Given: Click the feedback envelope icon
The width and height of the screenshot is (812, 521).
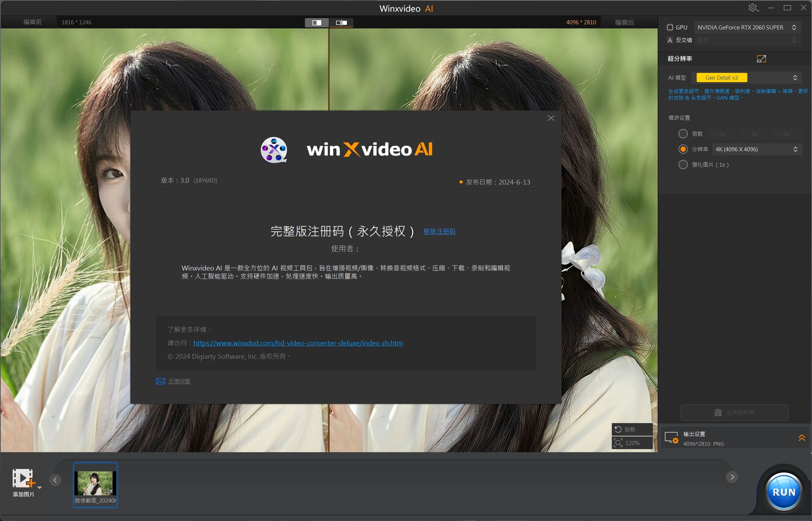Looking at the screenshot, I should pos(160,381).
